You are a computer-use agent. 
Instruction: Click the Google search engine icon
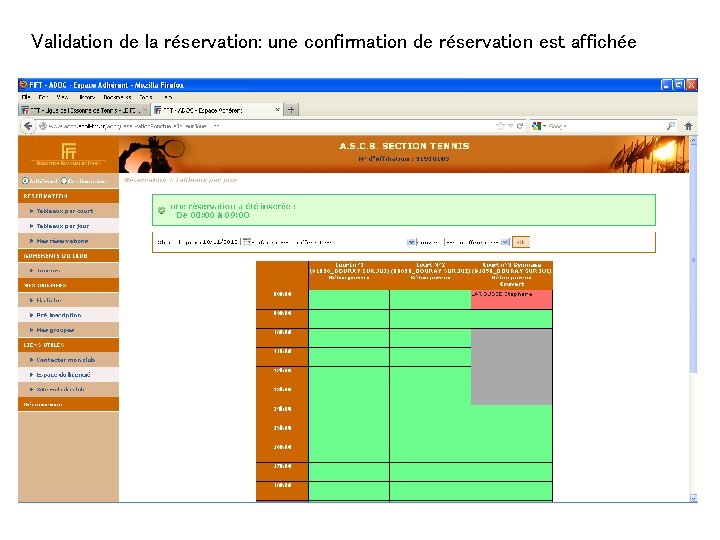click(536, 126)
